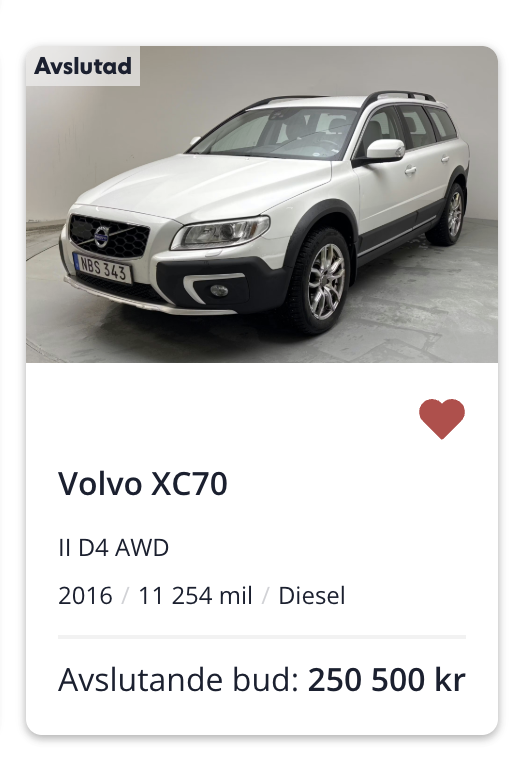Click the NBS 343 license plate in the photo

pyautogui.click(x=102, y=268)
